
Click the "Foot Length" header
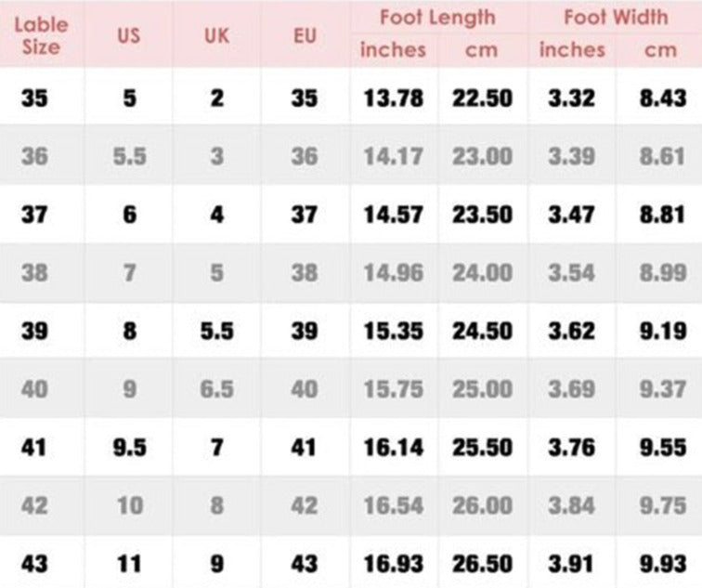437,17
